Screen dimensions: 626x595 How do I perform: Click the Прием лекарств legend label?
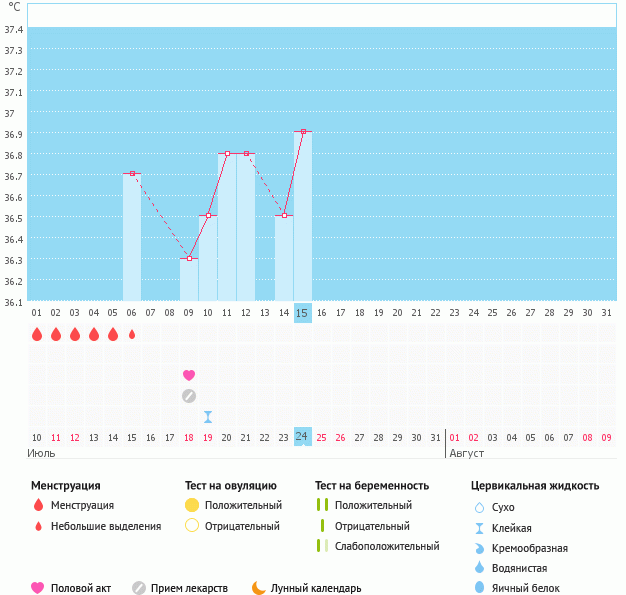click(189, 588)
